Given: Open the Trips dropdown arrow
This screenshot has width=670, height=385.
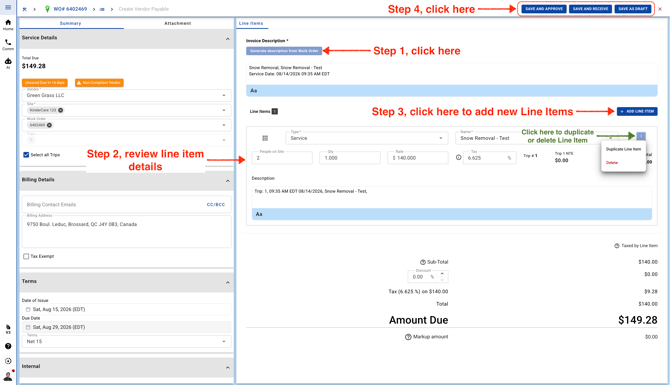Looking at the screenshot, I should (x=224, y=140).
